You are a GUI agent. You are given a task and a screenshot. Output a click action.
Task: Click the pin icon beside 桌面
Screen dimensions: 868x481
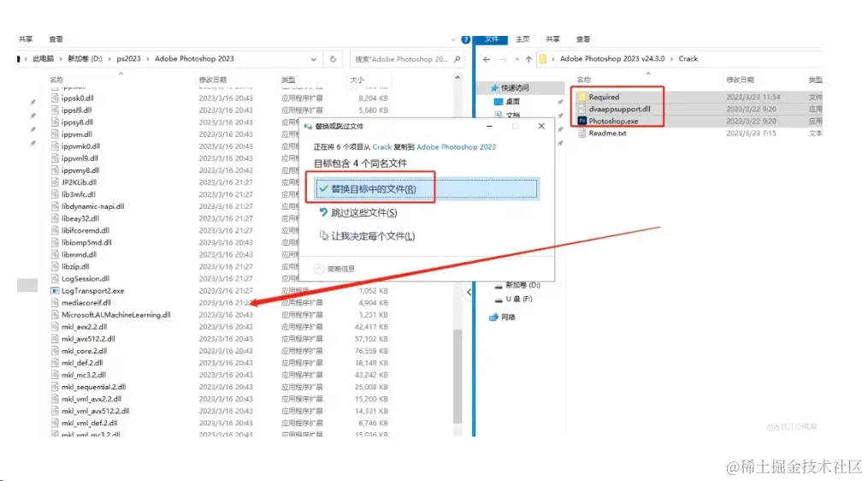(x=560, y=103)
